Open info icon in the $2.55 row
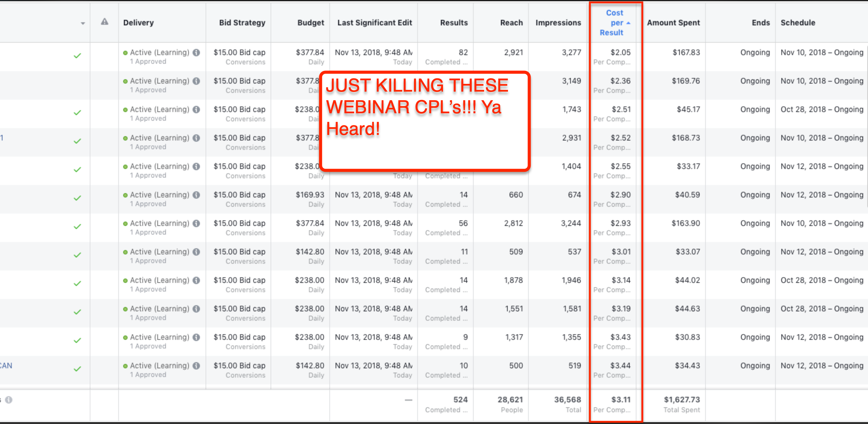868x424 pixels. (x=196, y=167)
